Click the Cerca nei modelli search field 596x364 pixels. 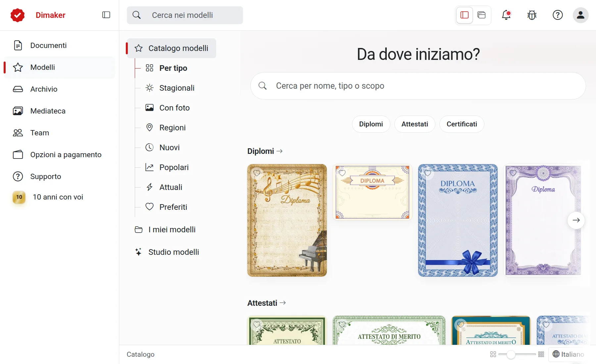[x=185, y=15]
